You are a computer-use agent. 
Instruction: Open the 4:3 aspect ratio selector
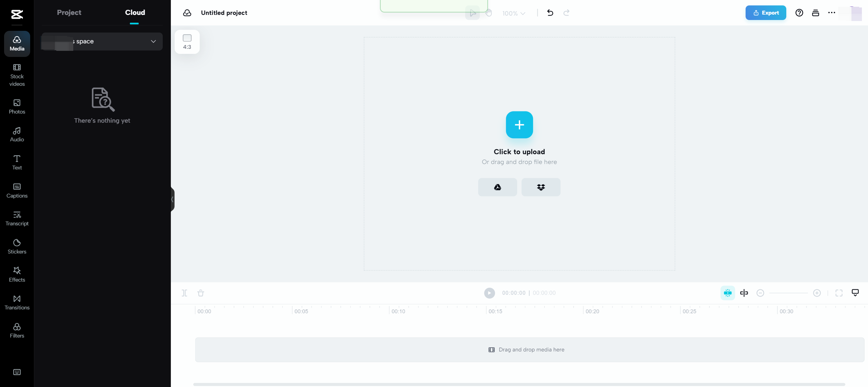187,42
